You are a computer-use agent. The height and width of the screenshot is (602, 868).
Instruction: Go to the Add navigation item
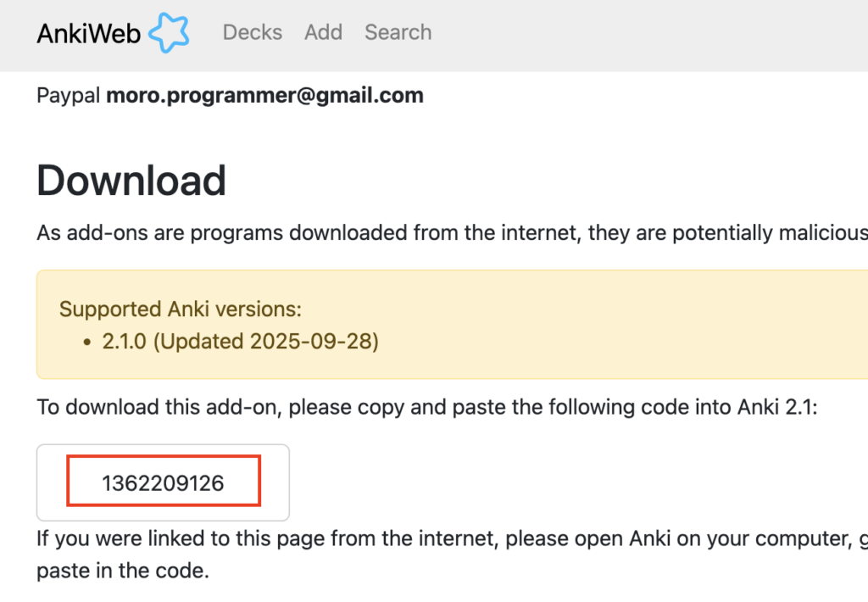(x=323, y=32)
